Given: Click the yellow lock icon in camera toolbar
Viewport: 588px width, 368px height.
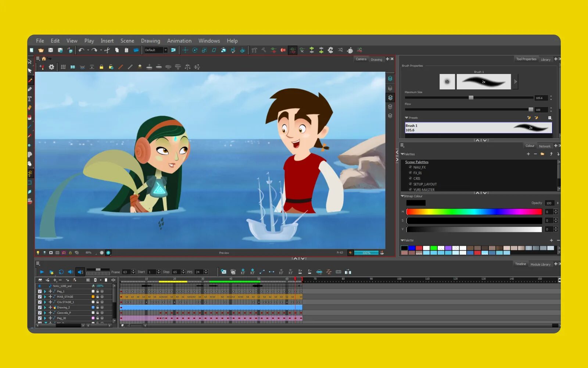Looking at the screenshot, I should click(x=101, y=67).
